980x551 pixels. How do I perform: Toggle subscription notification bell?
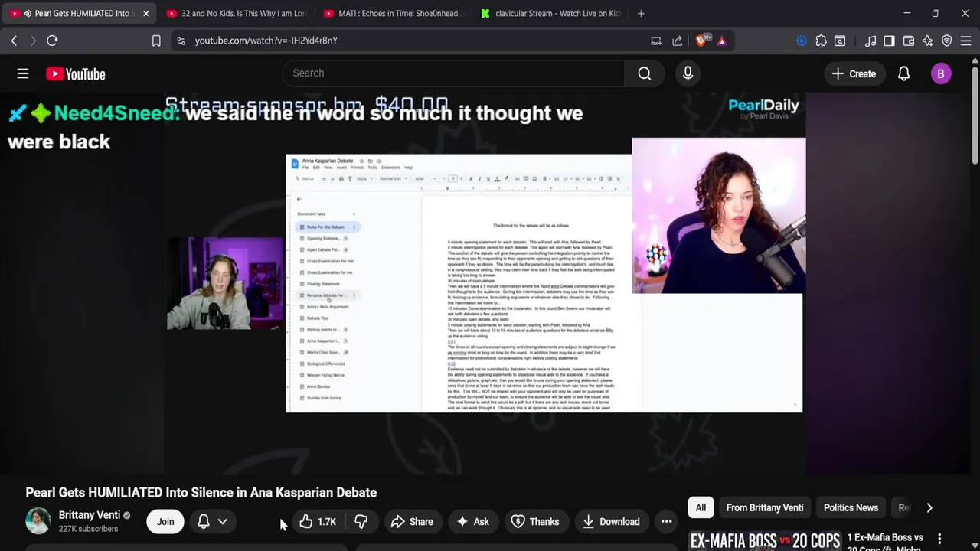[x=204, y=521]
